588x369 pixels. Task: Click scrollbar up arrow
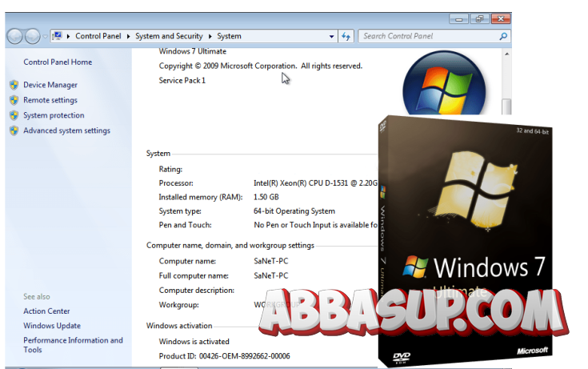click(506, 54)
